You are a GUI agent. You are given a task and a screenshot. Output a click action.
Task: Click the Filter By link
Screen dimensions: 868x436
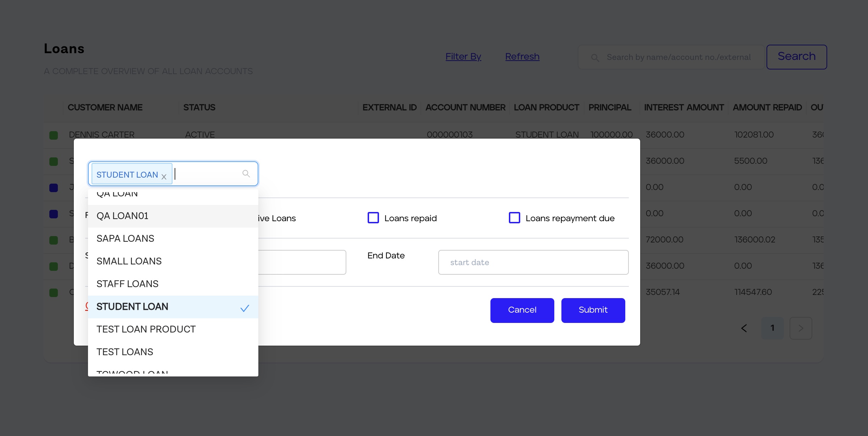(463, 57)
